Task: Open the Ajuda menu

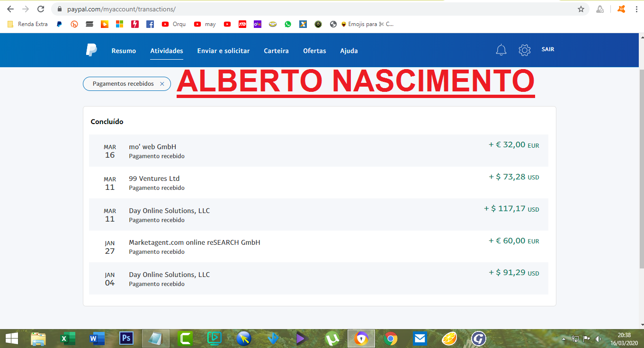Action: point(349,51)
